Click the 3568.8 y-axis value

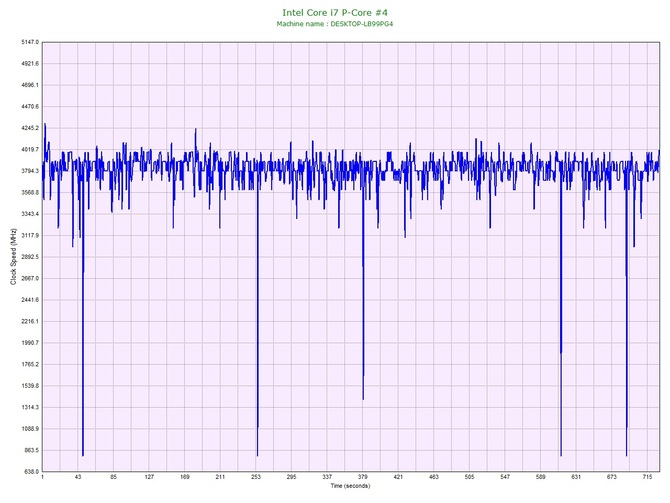click(x=30, y=192)
